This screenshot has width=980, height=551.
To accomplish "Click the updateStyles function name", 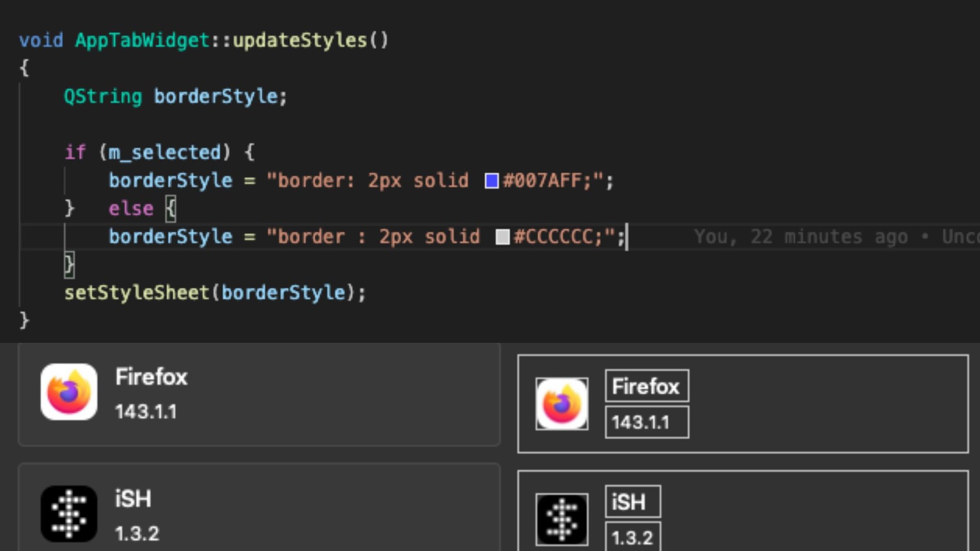I will 300,40.
